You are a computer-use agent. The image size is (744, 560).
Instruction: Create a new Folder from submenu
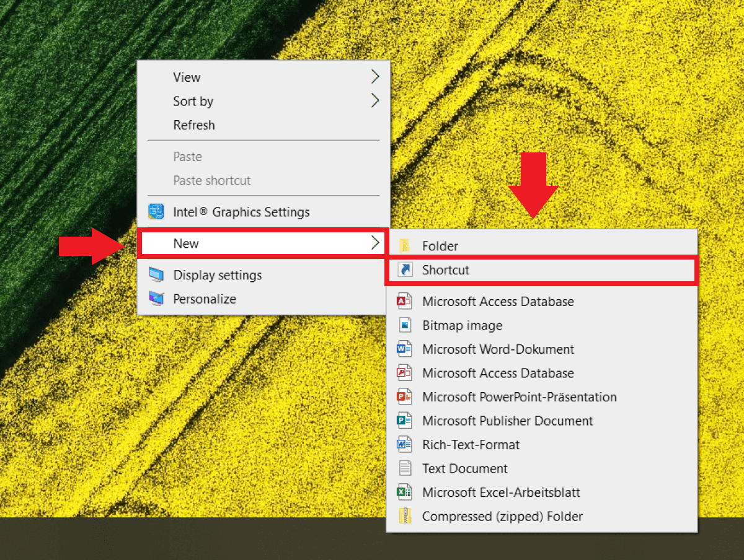coord(440,246)
